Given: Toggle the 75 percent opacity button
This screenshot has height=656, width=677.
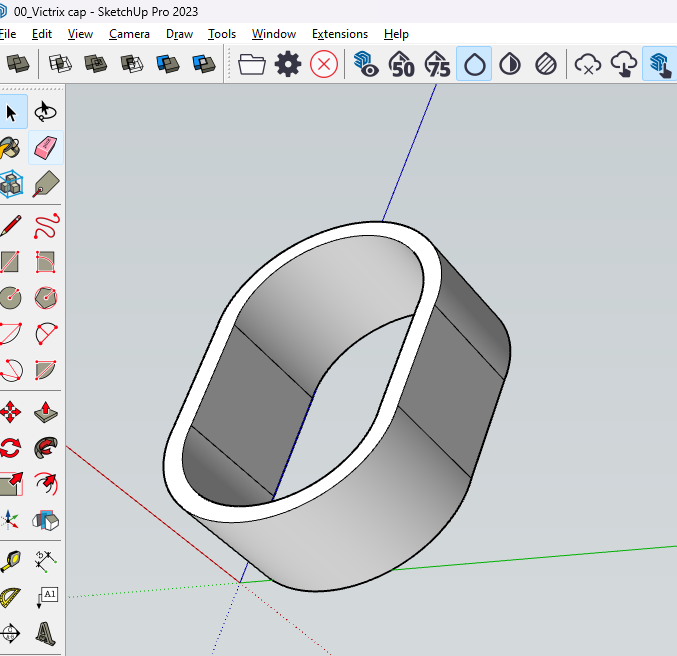Looking at the screenshot, I should [438, 65].
